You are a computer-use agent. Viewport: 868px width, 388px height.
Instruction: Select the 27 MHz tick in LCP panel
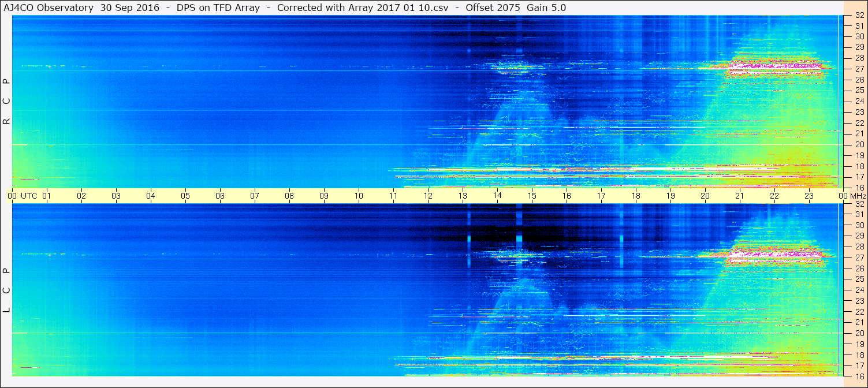point(859,258)
